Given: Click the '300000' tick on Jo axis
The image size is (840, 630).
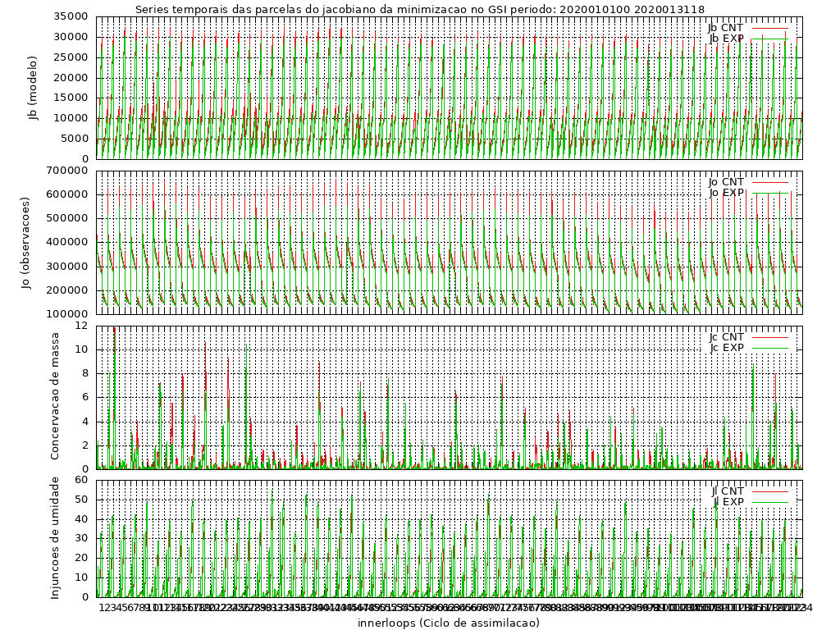Looking at the screenshot, I should (x=67, y=267).
